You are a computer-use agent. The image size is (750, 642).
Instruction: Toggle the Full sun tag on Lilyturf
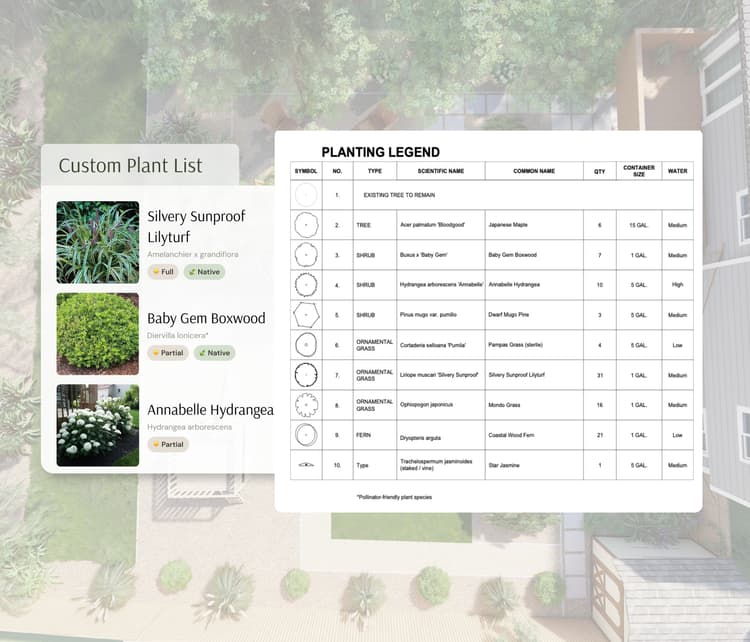click(x=163, y=272)
